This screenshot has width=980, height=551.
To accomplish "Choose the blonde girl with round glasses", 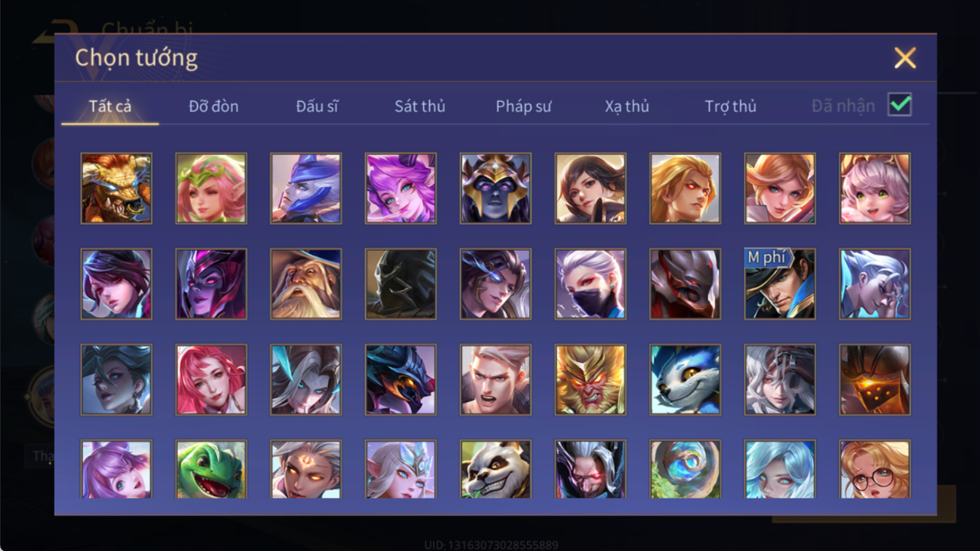I will point(874,469).
